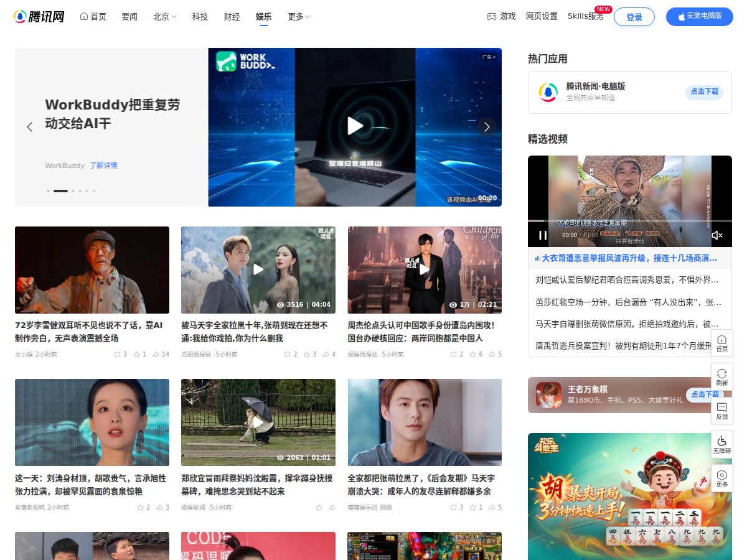The height and width of the screenshot is (560, 747).
Task: Open 被马天宇全家拉黑十年 article title
Action: (x=255, y=332)
